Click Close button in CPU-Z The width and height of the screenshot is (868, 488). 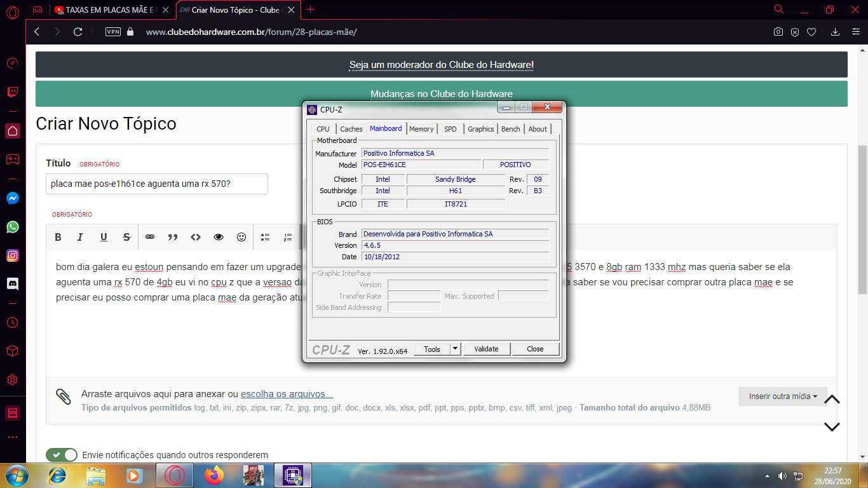[536, 349]
